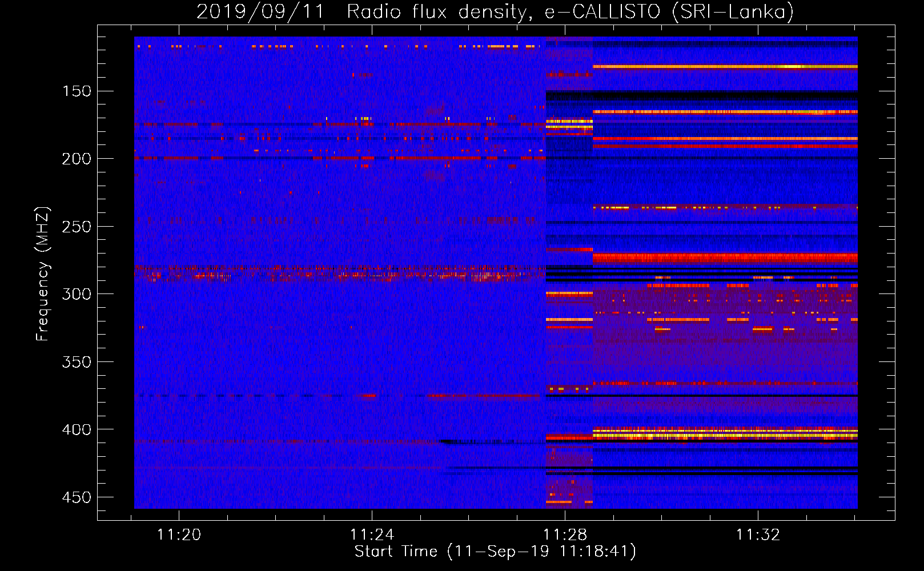Click the 'Start Time (11-Sep-19 11:18:41)' label
The image size is (924, 571).
495,552
